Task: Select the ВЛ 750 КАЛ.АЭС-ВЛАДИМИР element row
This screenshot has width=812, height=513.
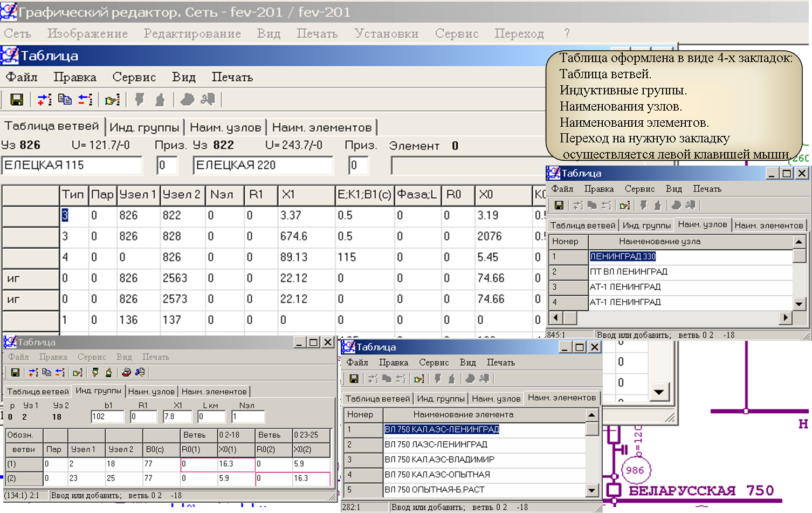Action: [x=439, y=460]
